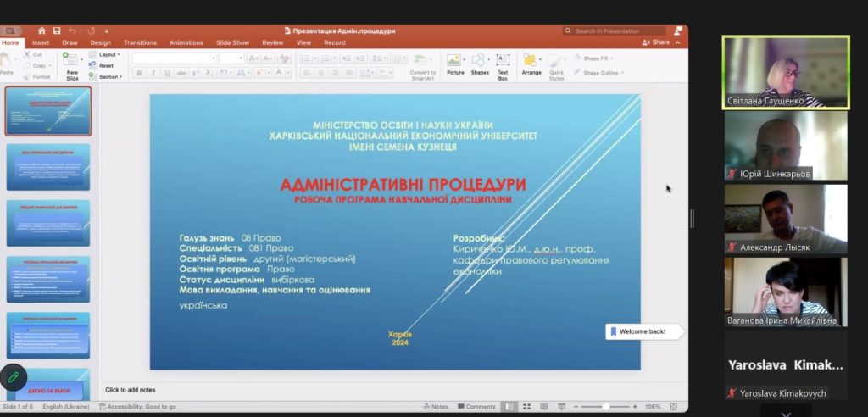
Task: Open the font size combo box
Action: tap(231, 58)
